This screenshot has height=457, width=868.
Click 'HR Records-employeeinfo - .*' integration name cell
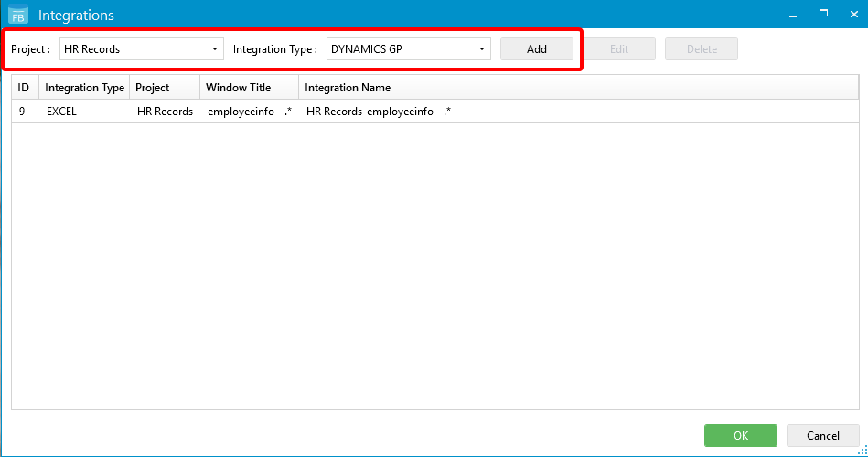379,112
